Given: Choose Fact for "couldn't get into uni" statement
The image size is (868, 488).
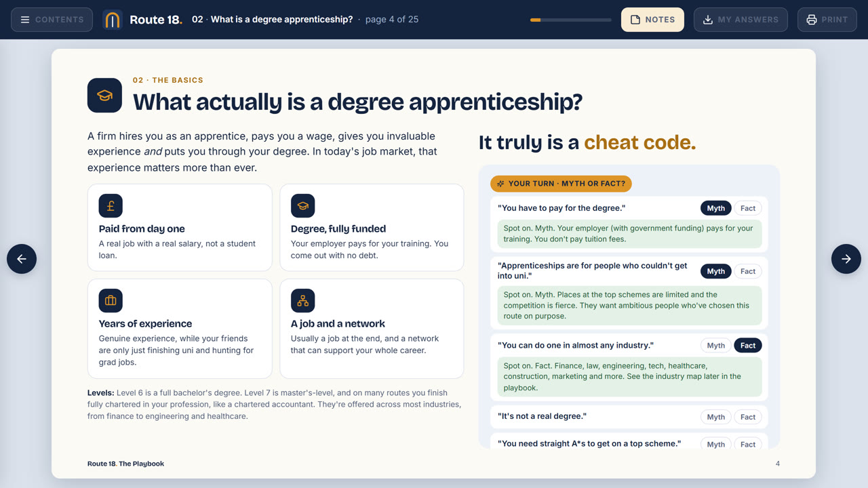Looking at the screenshot, I should 748,271.
